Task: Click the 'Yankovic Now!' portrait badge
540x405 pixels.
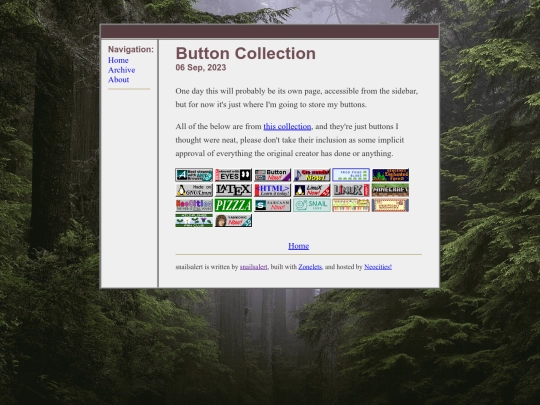Action: point(233,220)
